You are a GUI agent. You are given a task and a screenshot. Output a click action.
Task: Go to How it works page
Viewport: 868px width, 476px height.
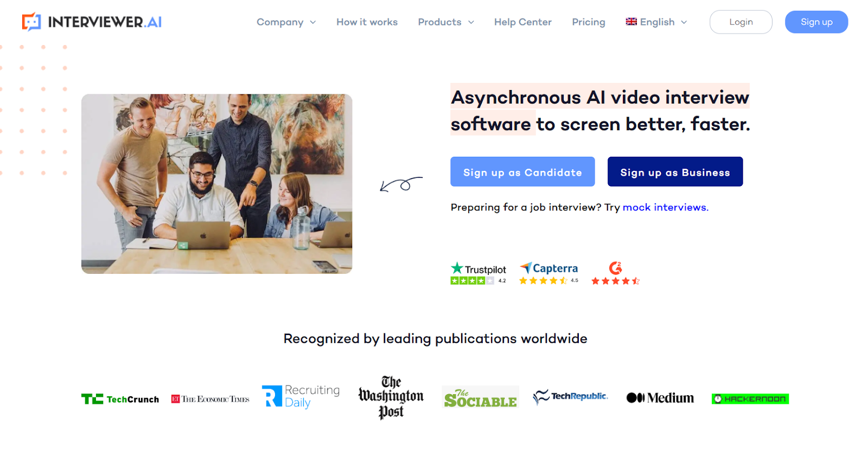point(367,22)
